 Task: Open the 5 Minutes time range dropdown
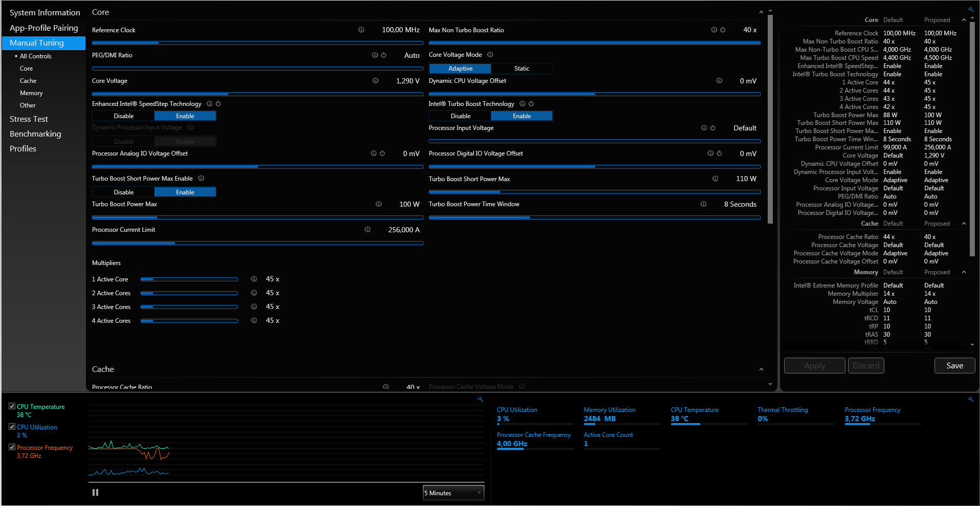[453, 493]
